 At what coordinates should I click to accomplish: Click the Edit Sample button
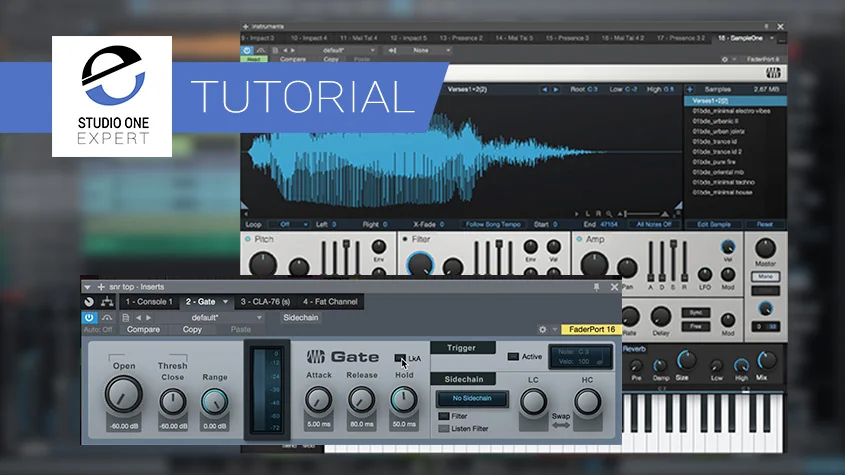(714, 224)
